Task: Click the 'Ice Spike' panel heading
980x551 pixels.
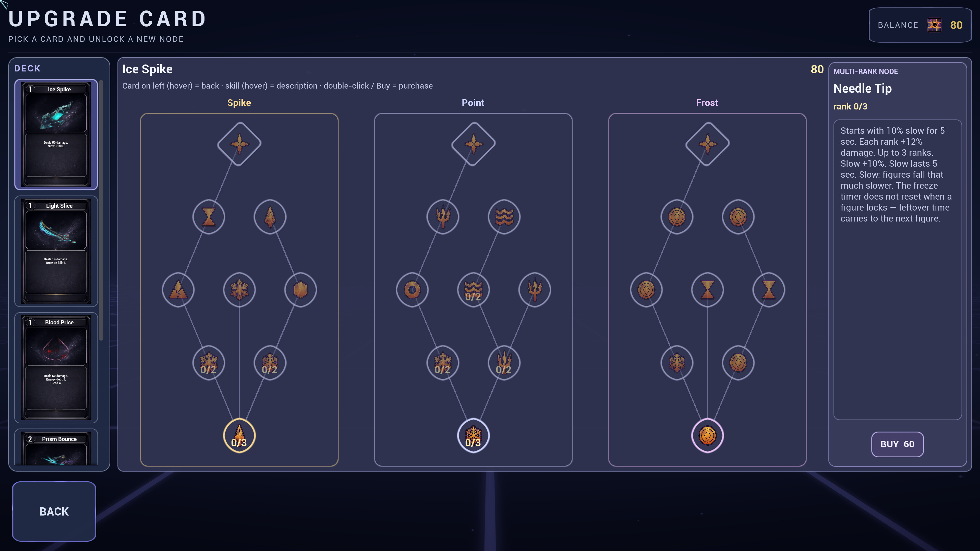Action: (x=147, y=69)
